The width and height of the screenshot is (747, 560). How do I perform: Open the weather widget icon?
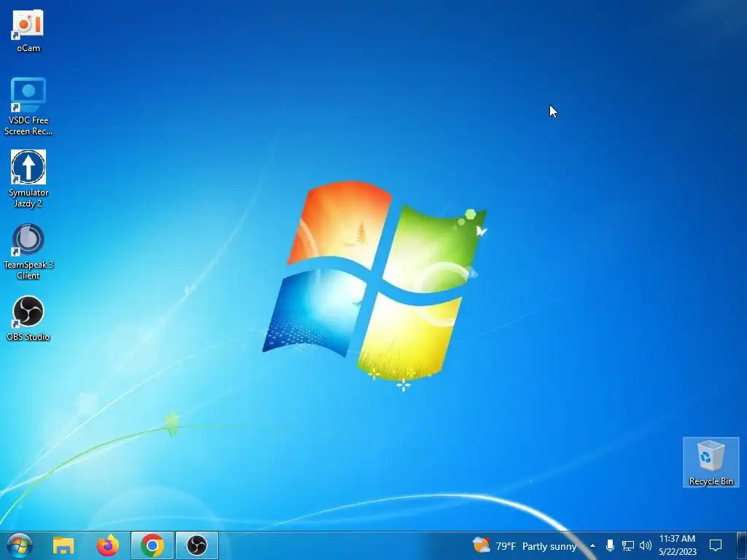(481, 545)
